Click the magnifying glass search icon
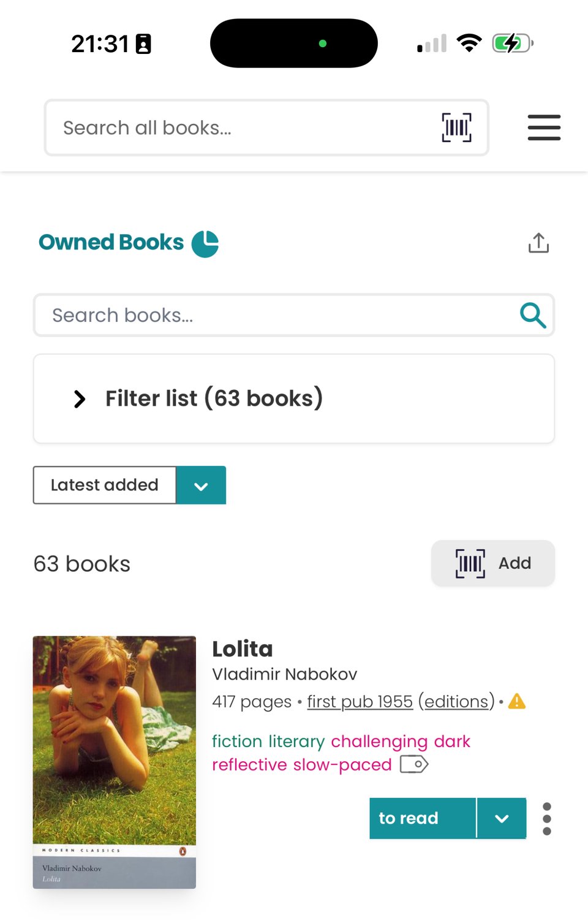This screenshot has height=920, width=588. tap(532, 315)
